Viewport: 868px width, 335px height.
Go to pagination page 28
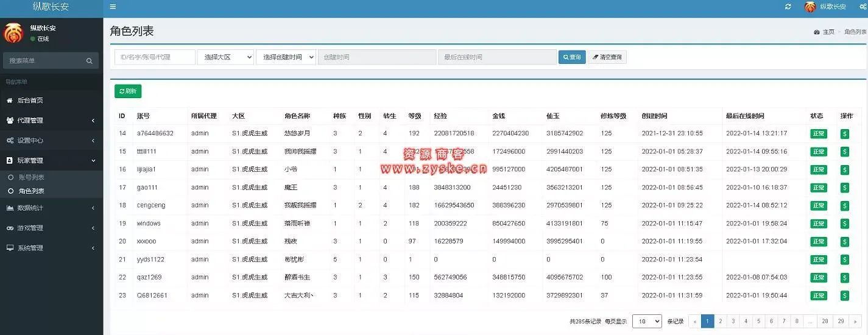tap(825, 321)
